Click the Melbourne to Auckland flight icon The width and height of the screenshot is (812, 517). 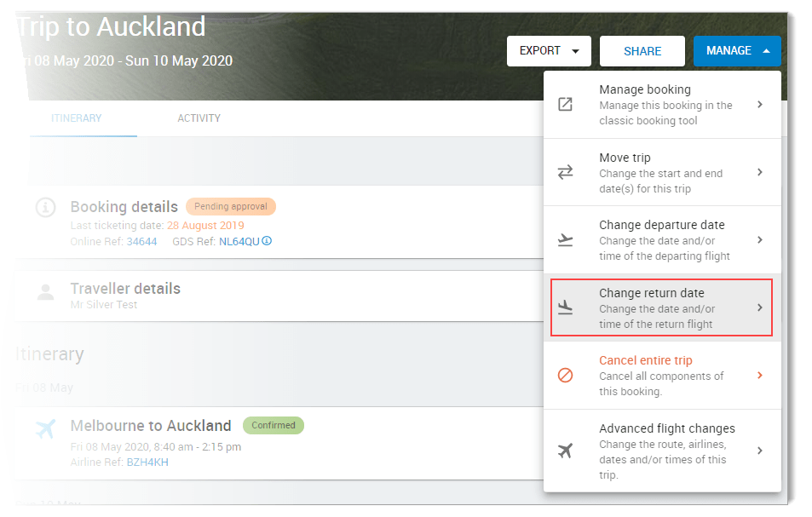click(45, 428)
